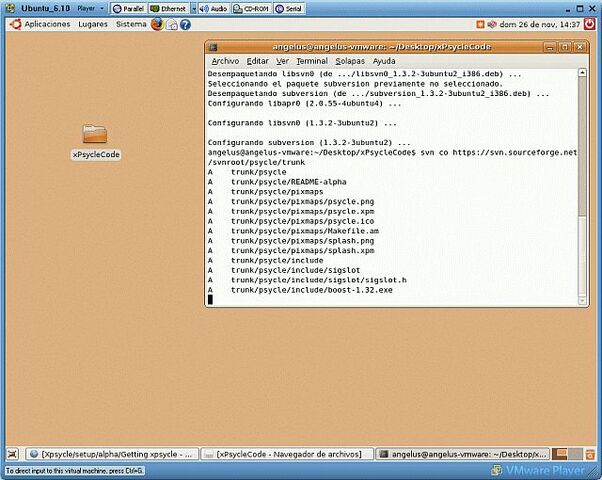Open the Aplicaciones menu in the top panel
Screen dimensions: 602x480
coord(47,24)
